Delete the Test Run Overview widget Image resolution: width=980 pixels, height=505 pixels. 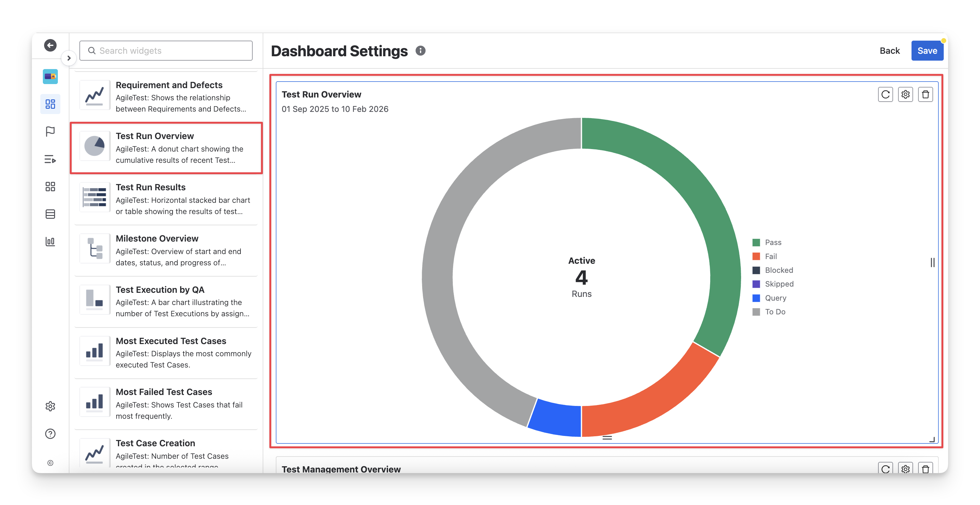925,94
